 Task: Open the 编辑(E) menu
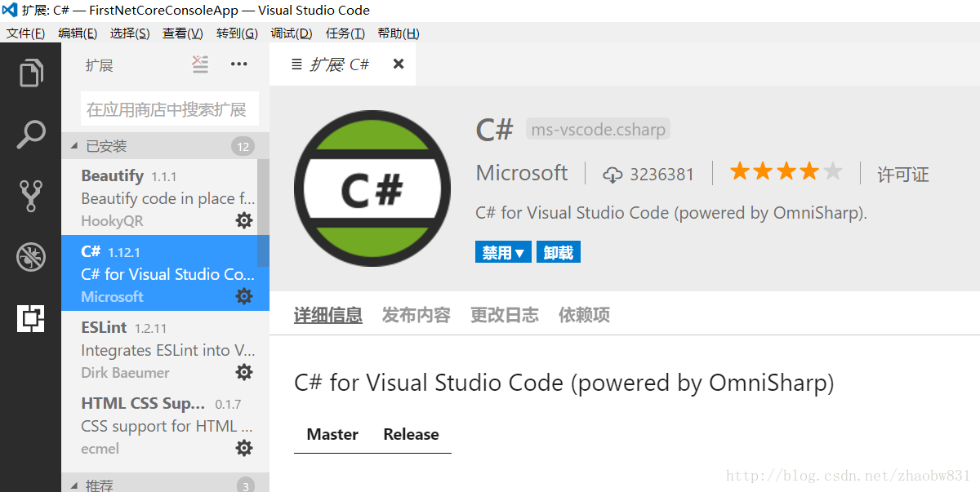pos(78,33)
